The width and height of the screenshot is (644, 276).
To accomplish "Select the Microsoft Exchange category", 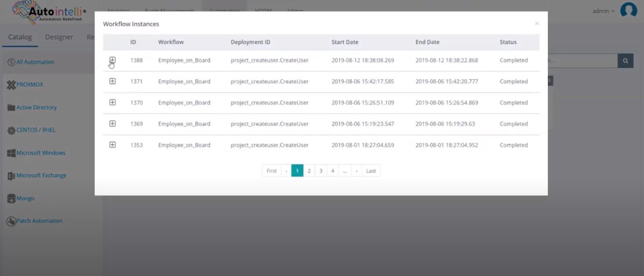I will (41, 175).
